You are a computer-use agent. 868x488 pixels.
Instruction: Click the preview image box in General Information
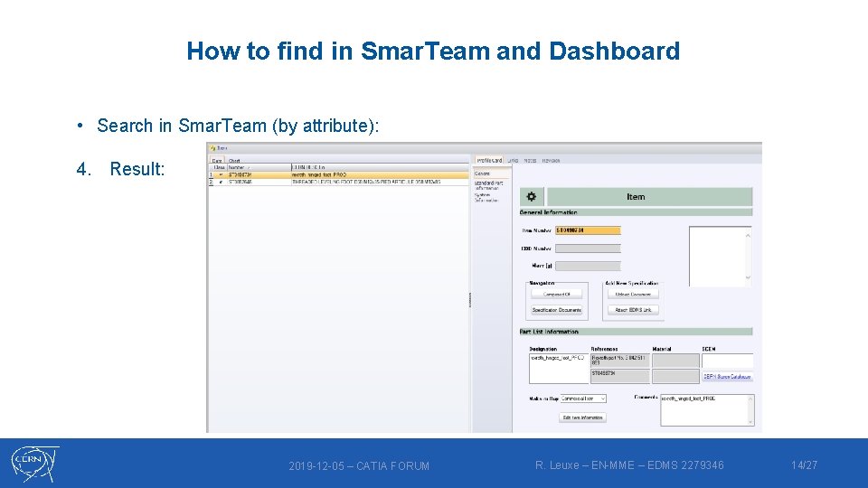[x=720, y=256]
